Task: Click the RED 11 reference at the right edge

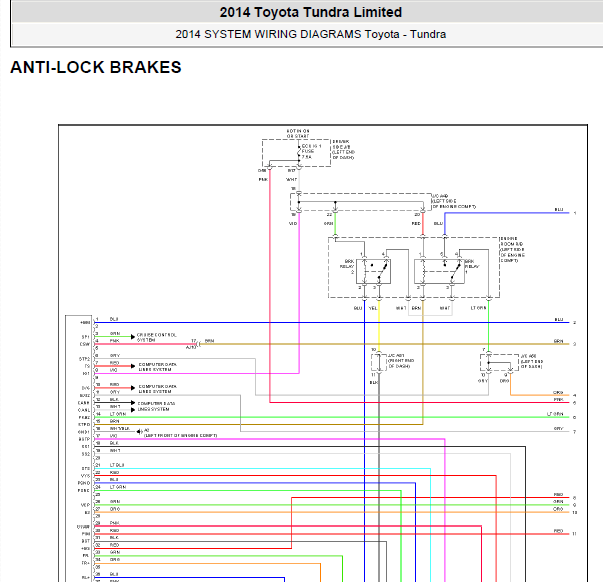Action: point(565,532)
